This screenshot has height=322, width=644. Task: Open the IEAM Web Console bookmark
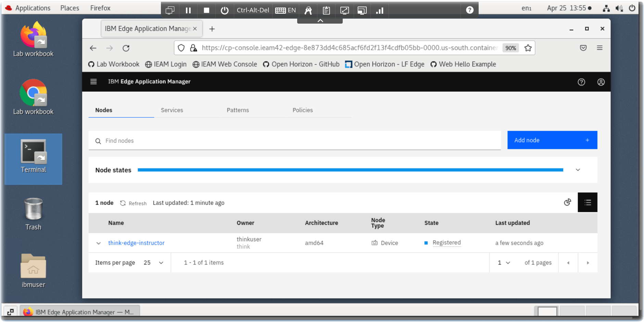point(225,64)
